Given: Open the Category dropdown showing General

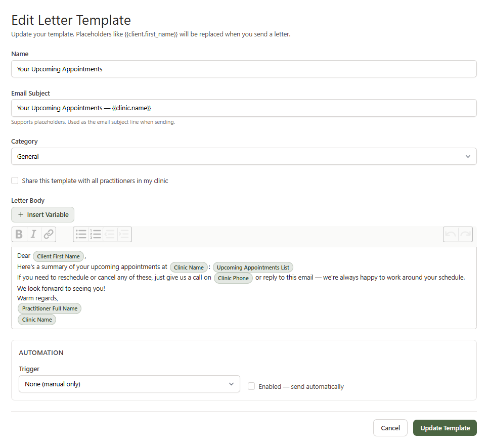Looking at the screenshot, I should pyautogui.click(x=244, y=156).
